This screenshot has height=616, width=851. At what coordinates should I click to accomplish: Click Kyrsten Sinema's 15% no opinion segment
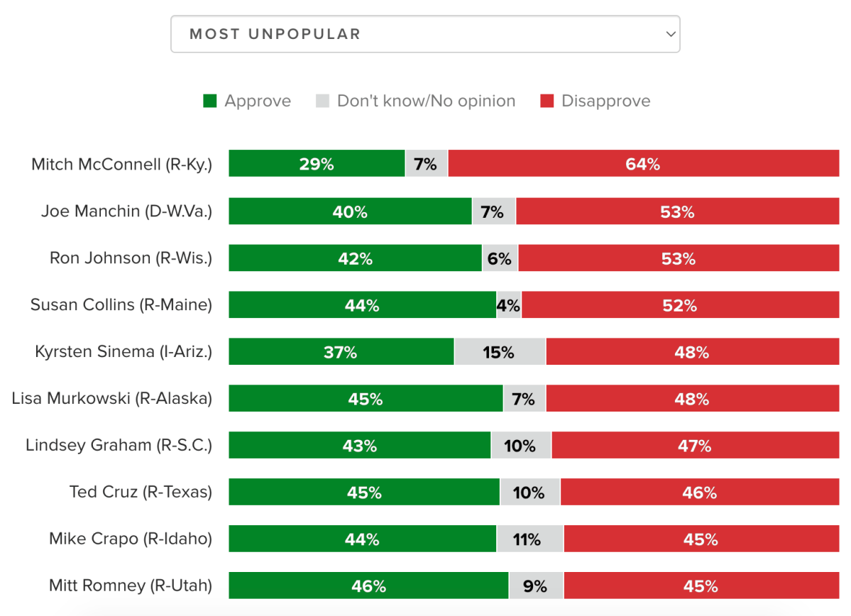[x=499, y=352]
